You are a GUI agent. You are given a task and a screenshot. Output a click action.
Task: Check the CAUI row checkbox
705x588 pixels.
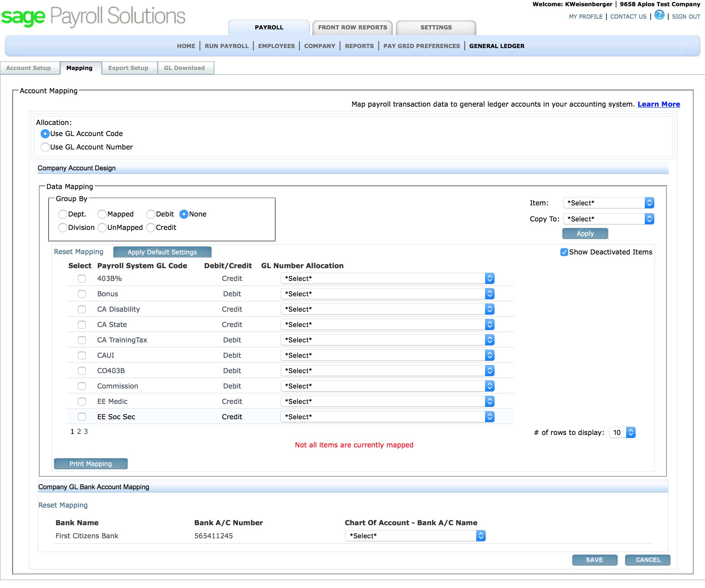[x=81, y=355]
